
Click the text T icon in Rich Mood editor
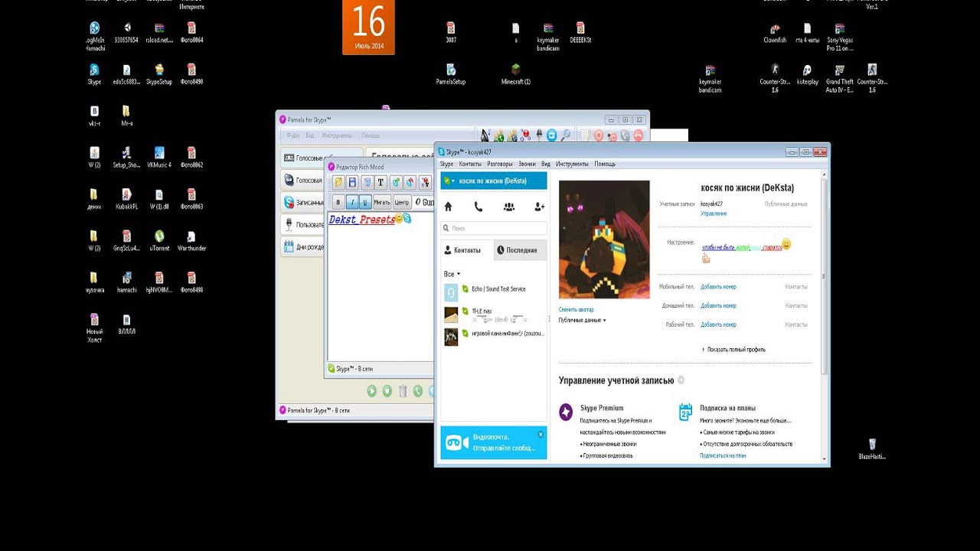(381, 182)
